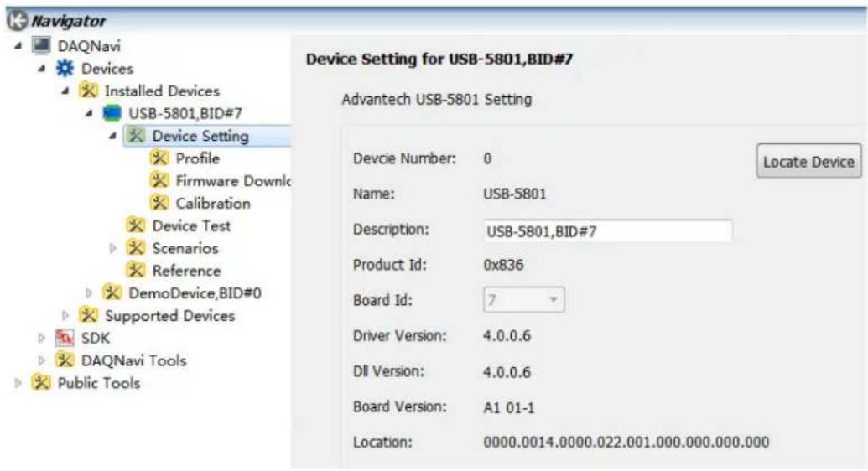Viewport: 868px width, 471px height.
Task: Select DemoDevice,BID#0 tree label
Action: pos(195,292)
